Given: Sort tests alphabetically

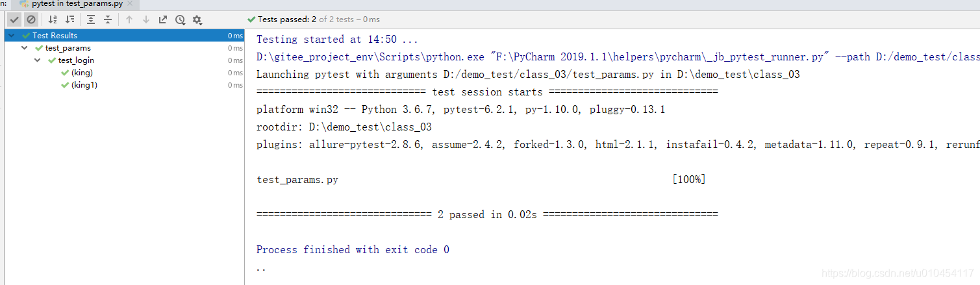Looking at the screenshot, I should point(53,19).
